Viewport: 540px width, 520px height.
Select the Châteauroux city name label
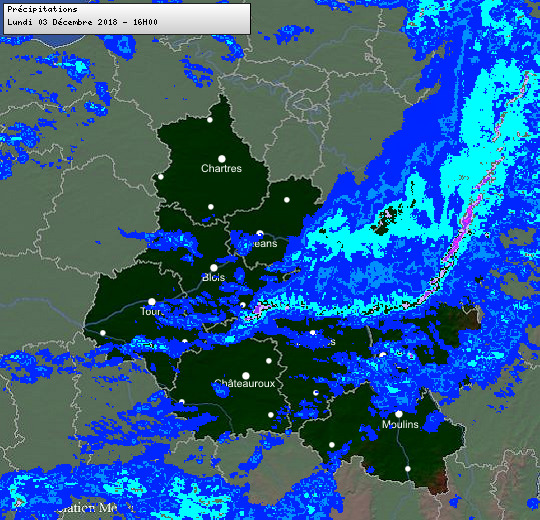(x=245, y=383)
